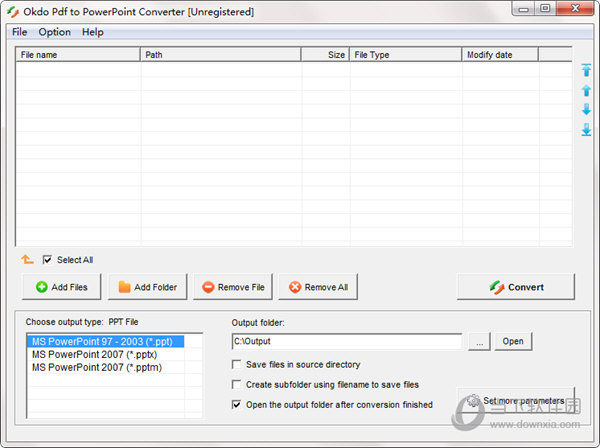Open the Option menu

click(x=54, y=32)
